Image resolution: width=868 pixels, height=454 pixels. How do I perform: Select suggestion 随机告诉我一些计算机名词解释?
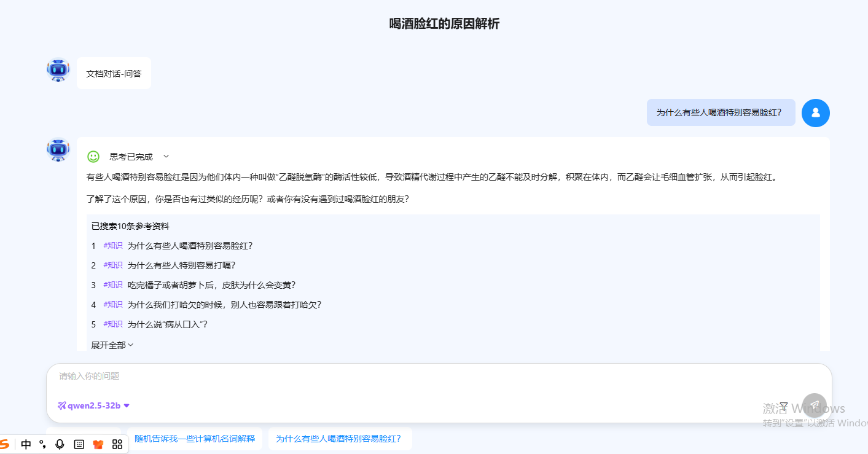[195, 439]
